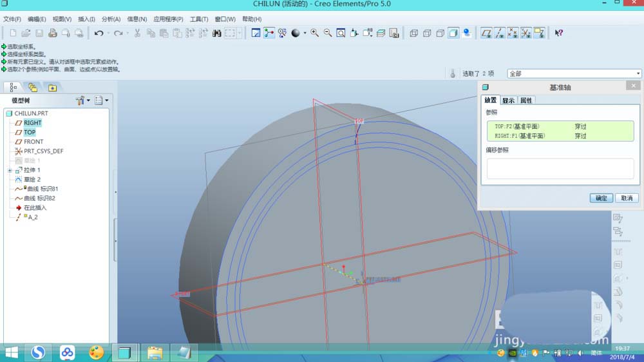This screenshot has height=362, width=644.
Task: Toggle datum plane display
Action: point(486,33)
